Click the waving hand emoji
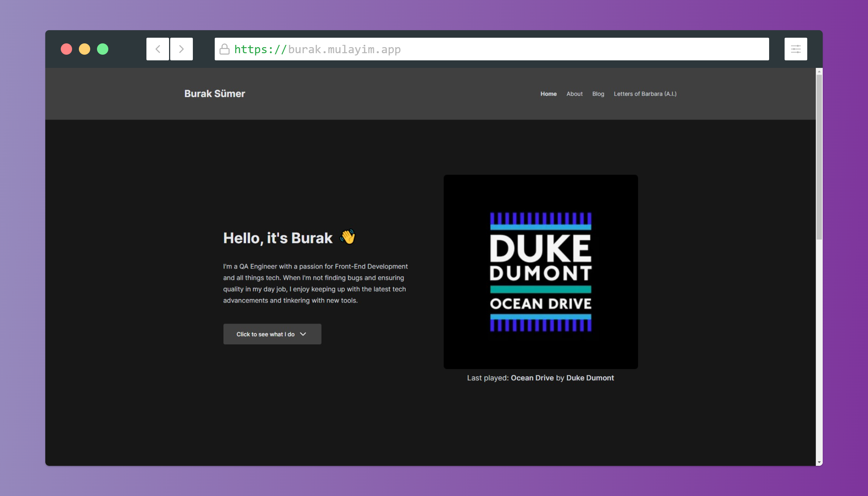 (348, 237)
